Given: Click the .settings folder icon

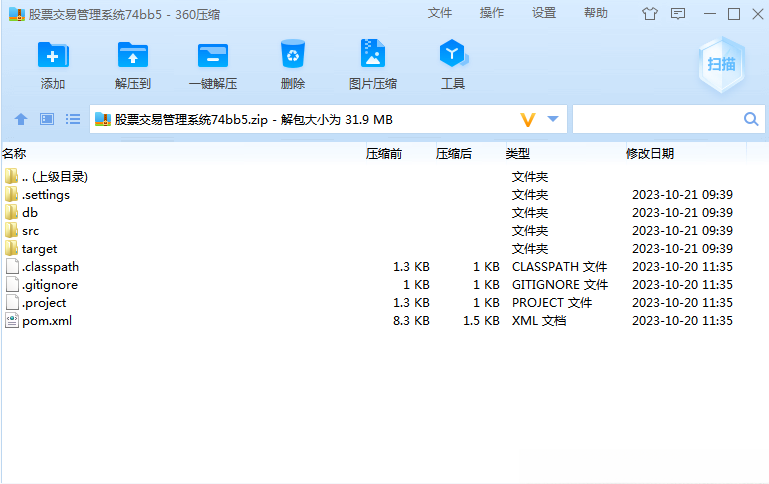Looking at the screenshot, I should [x=12, y=194].
